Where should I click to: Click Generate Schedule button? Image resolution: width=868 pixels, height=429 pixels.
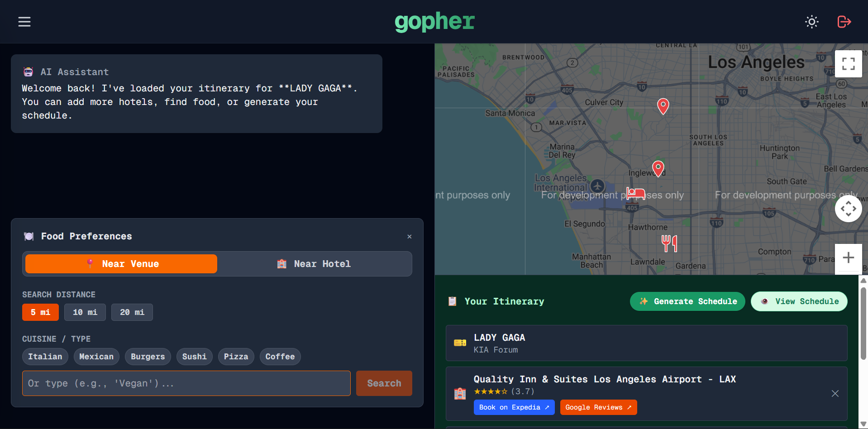(687, 301)
